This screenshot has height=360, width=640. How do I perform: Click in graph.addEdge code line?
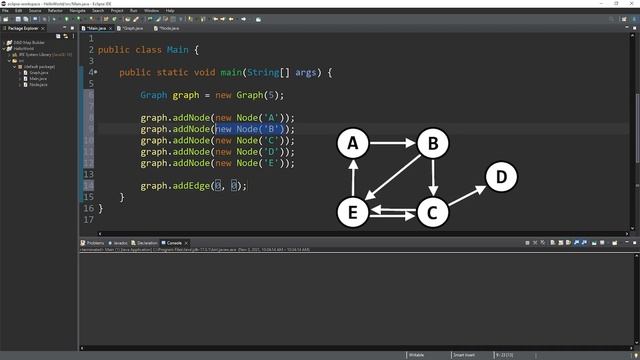pos(193,186)
